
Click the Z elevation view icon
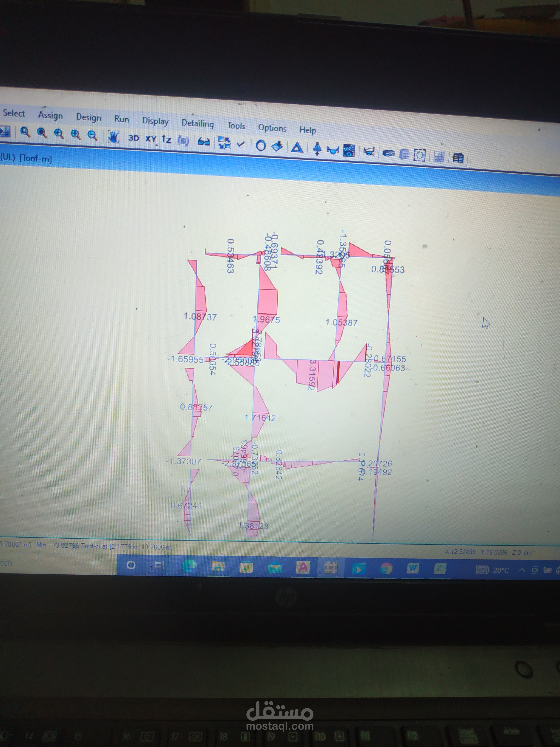point(167,140)
